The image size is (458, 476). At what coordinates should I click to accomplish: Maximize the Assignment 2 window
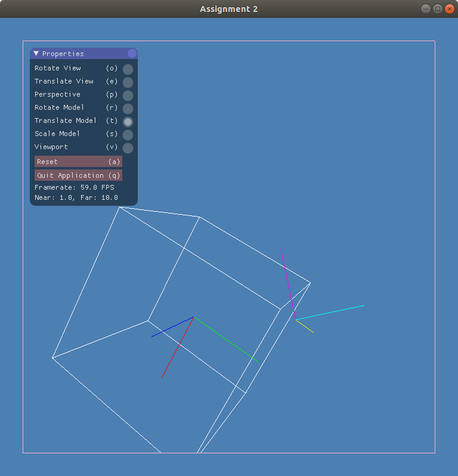(x=437, y=9)
